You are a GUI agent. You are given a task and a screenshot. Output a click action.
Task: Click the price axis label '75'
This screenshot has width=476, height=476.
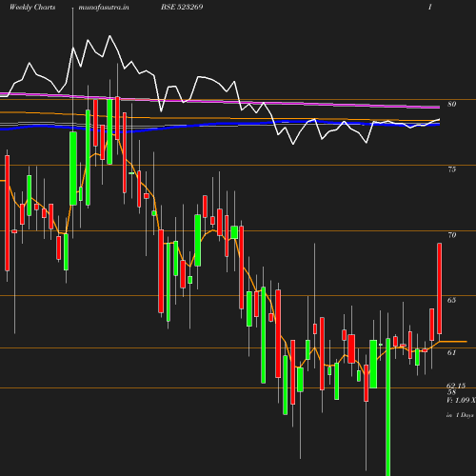point(452,169)
